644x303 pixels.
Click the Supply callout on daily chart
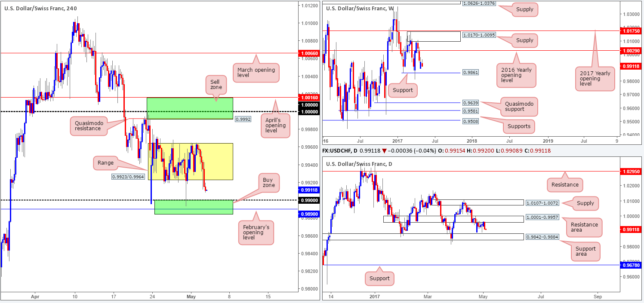tap(585, 203)
